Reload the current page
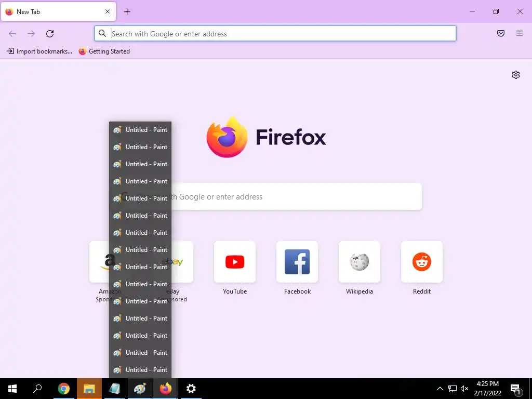This screenshot has height=399, width=532. coord(50,34)
